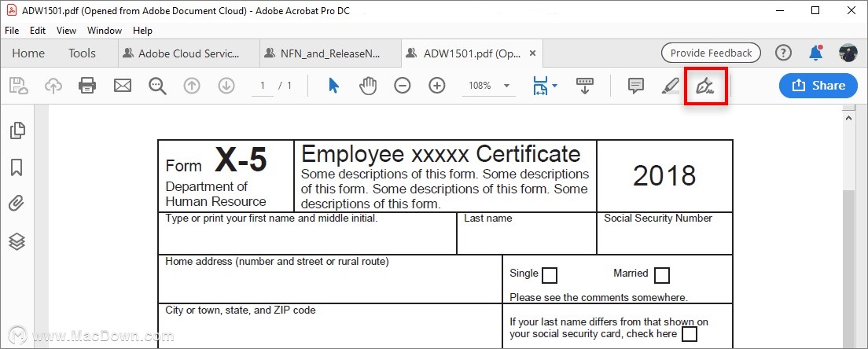This screenshot has width=868, height=349.
Task: Activate the Hand pan tool
Action: [368, 85]
